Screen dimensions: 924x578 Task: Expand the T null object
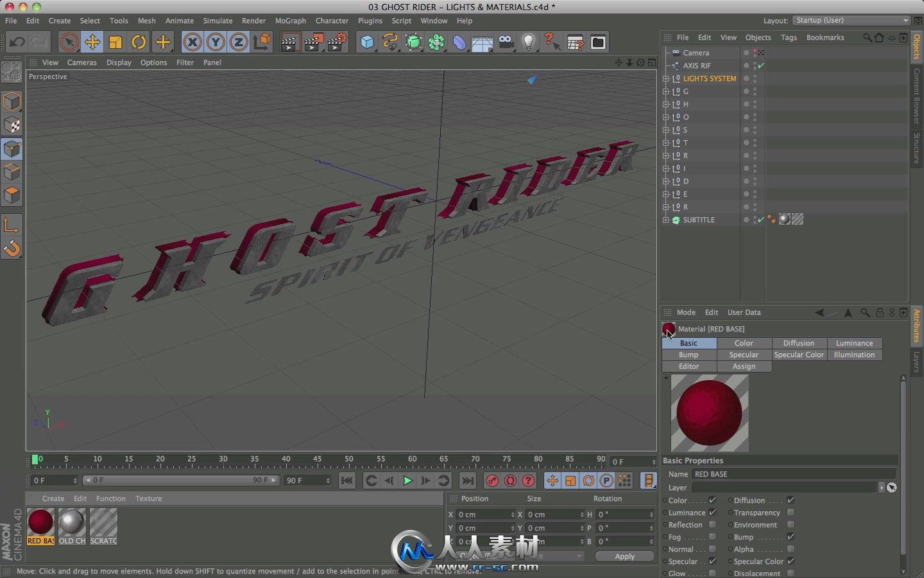tap(666, 143)
